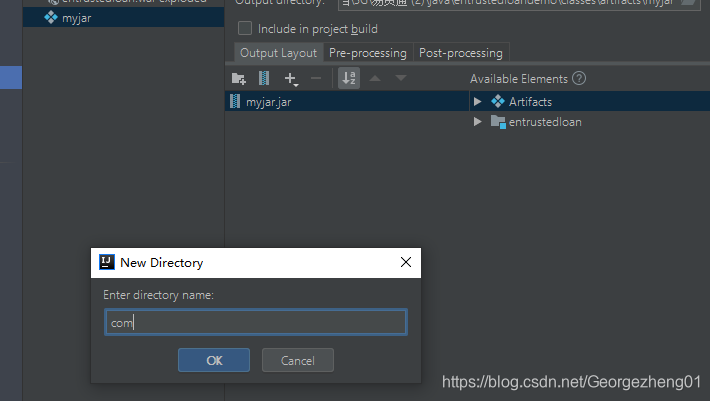The height and width of the screenshot is (401, 710).
Task: Open the Add Copy of dropdown
Action: (291, 79)
